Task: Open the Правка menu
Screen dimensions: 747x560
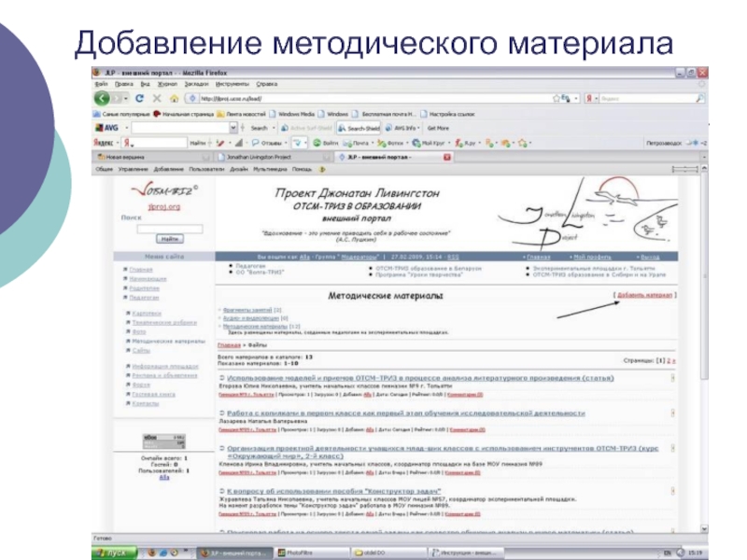Action: (x=124, y=84)
